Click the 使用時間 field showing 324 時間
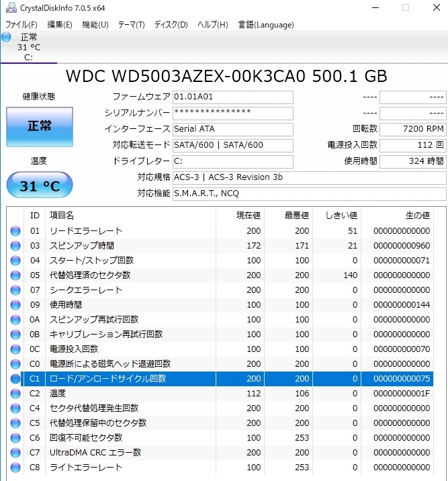Screen dimensions: 448x481 click(x=412, y=162)
